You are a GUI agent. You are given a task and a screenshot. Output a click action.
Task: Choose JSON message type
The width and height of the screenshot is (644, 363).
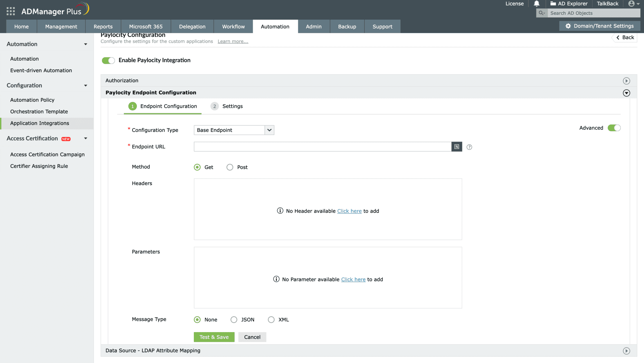click(234, 320)
